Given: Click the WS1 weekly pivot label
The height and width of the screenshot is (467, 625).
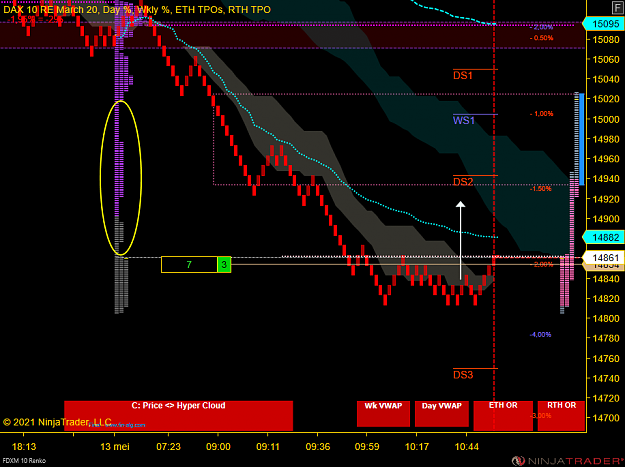Looking at the screenshot, I should (464, 120).
